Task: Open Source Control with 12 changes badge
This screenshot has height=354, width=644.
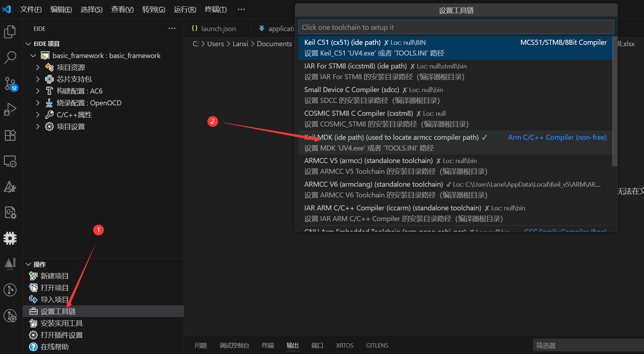Action: (10, 84)
